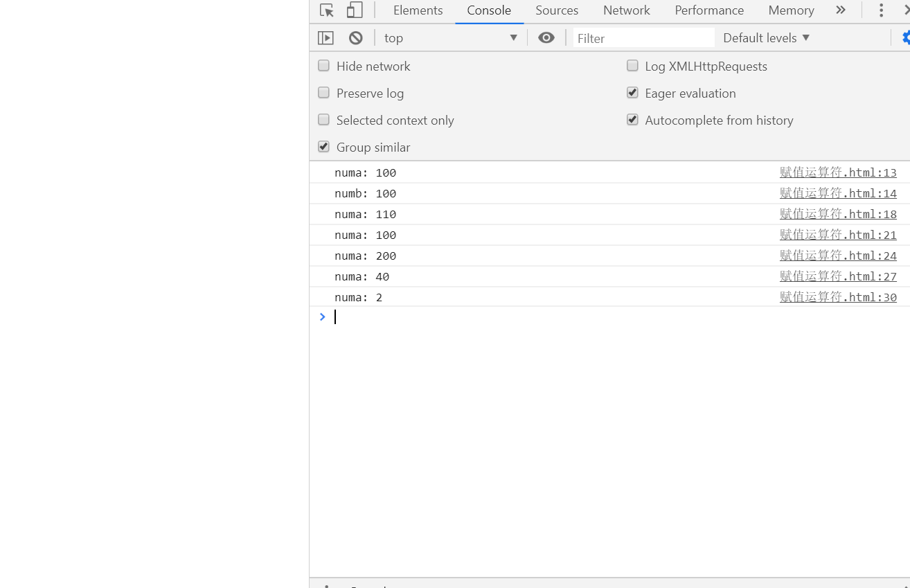Image resolution: width=910 pixels, height=588 pixels.
Task: Enable Log XMLHttpRequests checkbox
Action: pyautogui.click(x=632, y=66)
